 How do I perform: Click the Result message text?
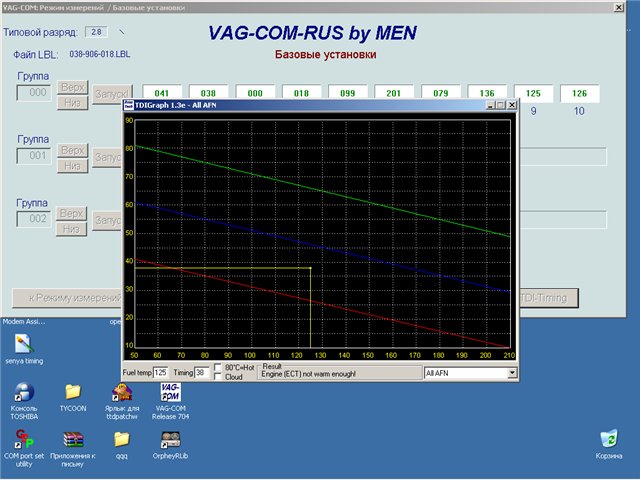pos(309,374)
